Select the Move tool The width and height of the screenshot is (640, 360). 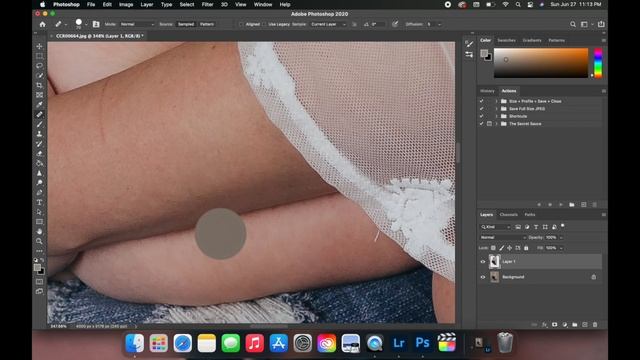pyautogui.click(x=40, y=46)
